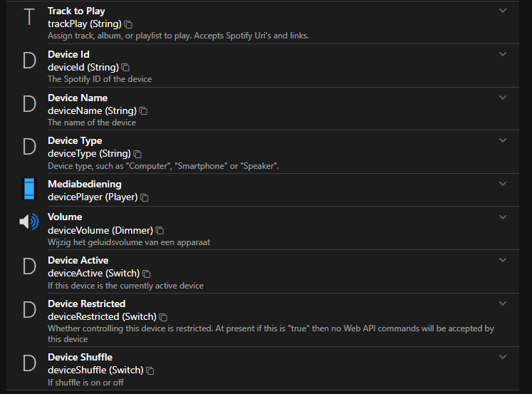The image size is (532, 394).
Task: Select the Device Active channel row letter icon
Action: coord(29,266)
